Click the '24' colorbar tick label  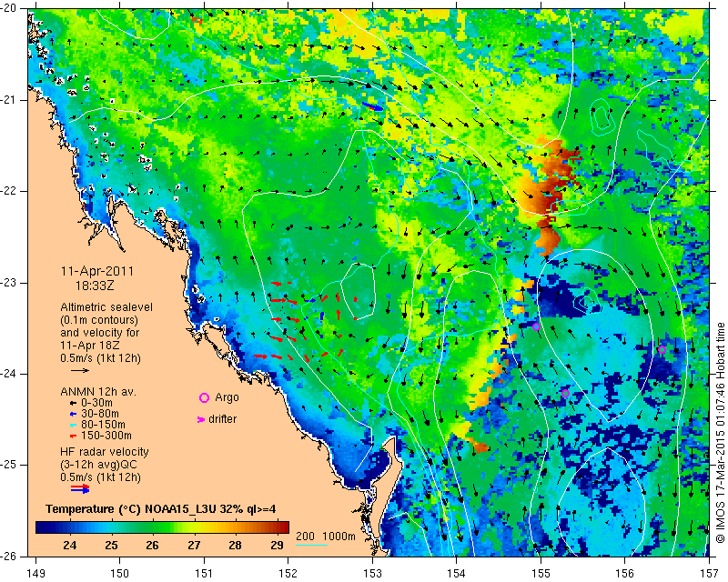pos(70,545)
